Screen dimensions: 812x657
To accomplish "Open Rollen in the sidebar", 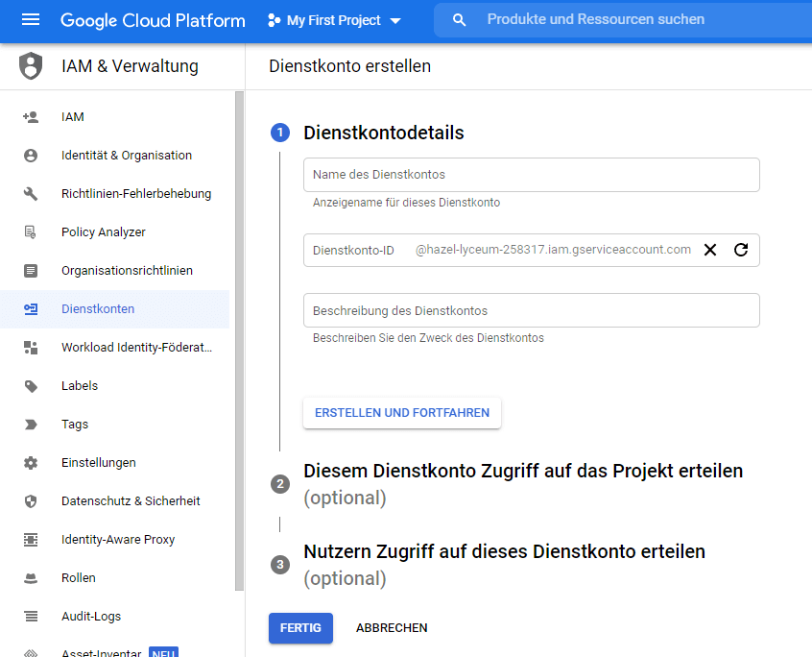I will tap(115, 577).
